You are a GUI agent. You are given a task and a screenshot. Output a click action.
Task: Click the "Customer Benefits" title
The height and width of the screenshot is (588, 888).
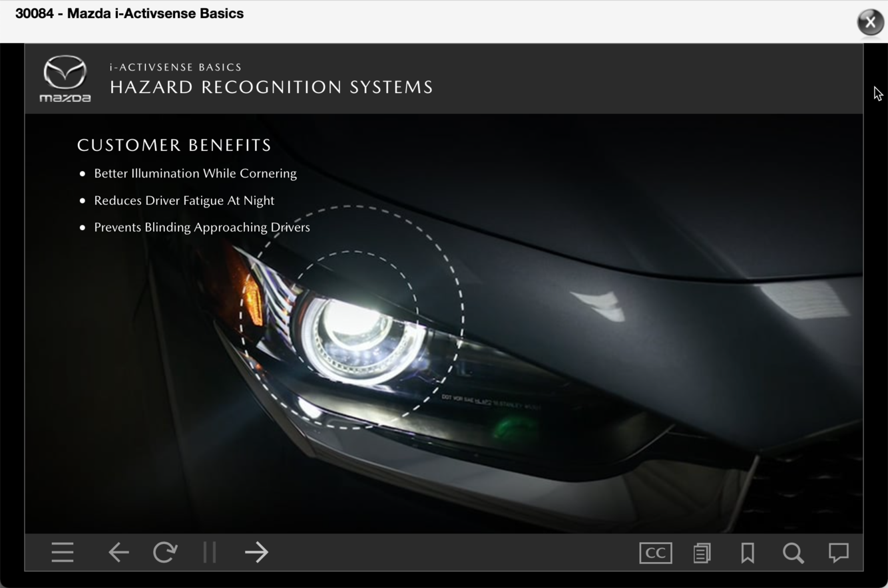174,145
